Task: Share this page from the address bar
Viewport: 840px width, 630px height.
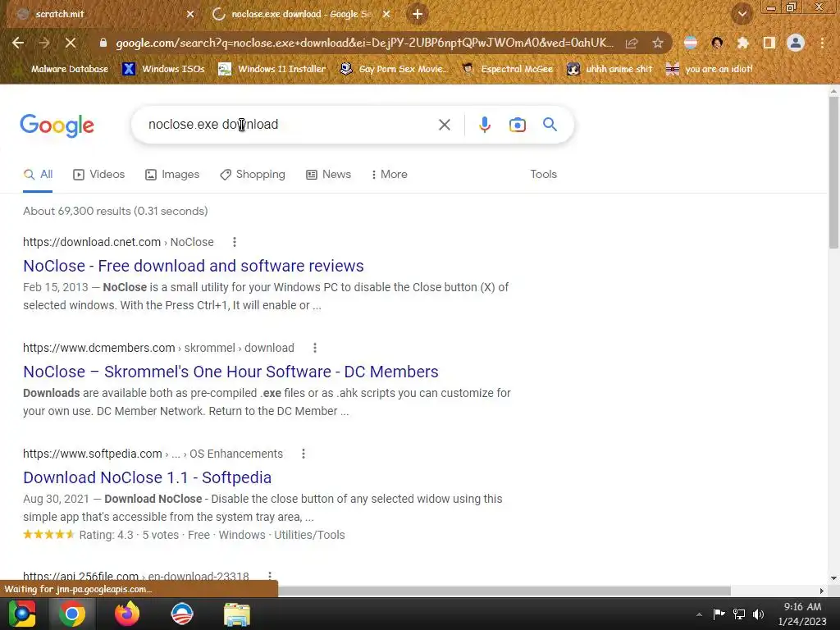Action: (x=632, y=43)
